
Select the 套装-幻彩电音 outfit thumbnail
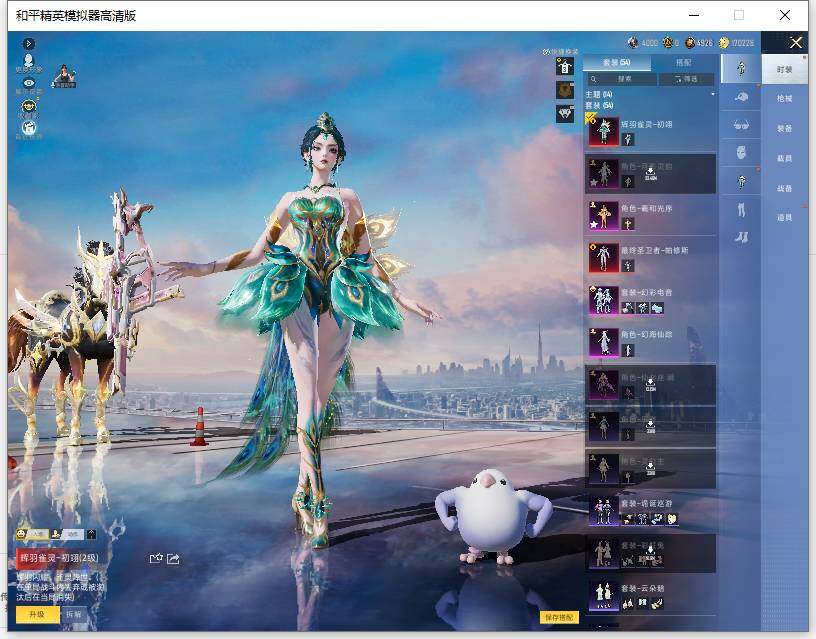point(604,300)
